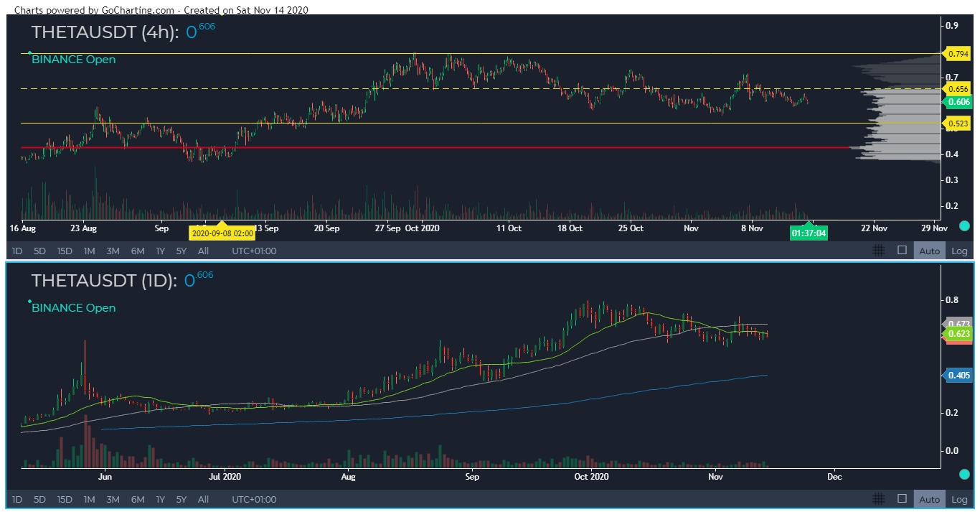
Task: Select 3M range on the 4h chart
Action: click(113, 251)
